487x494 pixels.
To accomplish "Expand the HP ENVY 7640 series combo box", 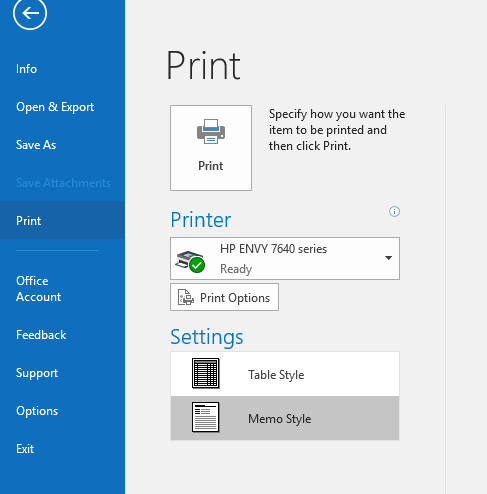I will pyautogui.click(x=285, y=258).
